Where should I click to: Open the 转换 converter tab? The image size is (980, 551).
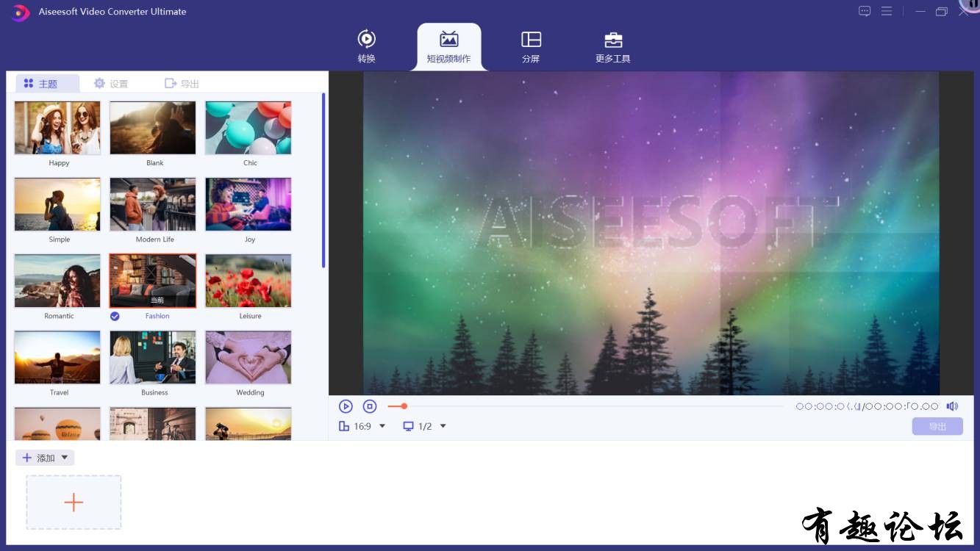coord(366,46)
